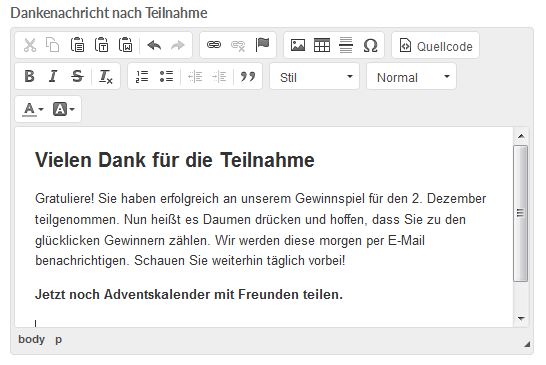Viewport: 546px width, 365px height.
Task: Insert a horizontal line
Action: pos(346,45)
